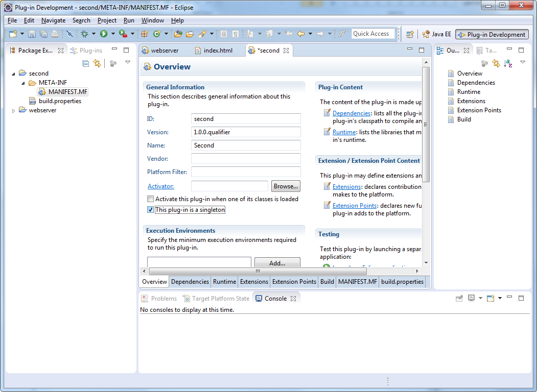Click the Open Console icon

coord(491,298)
